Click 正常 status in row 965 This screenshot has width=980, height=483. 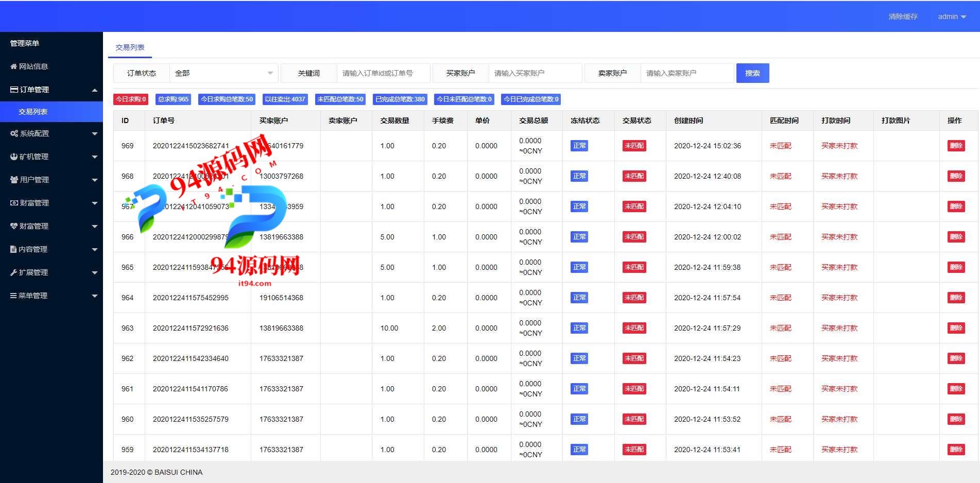click(x=579, y=267)
